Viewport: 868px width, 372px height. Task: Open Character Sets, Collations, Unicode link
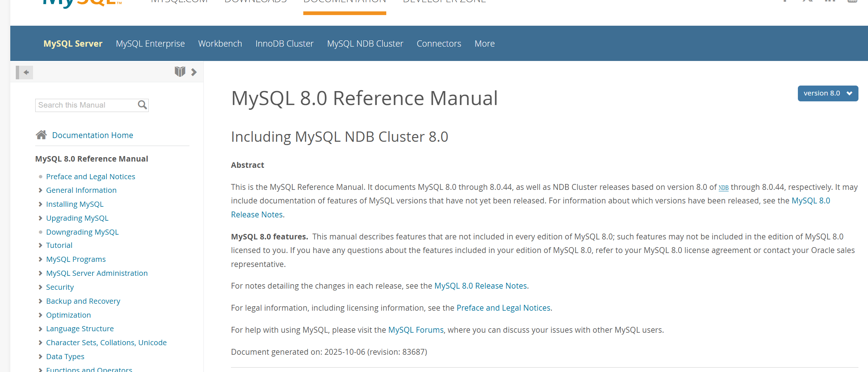pos(106,343)
